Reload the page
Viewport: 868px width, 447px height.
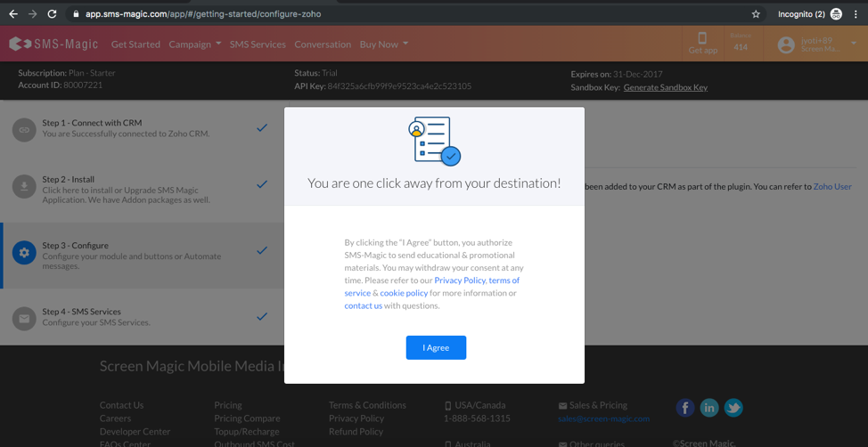(x=52, y=14)
